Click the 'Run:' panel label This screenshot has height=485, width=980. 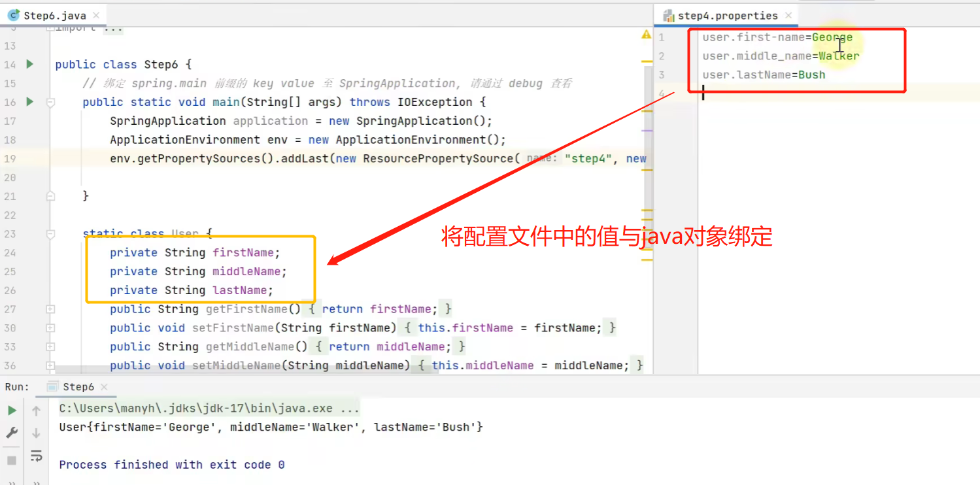(17, 387)
